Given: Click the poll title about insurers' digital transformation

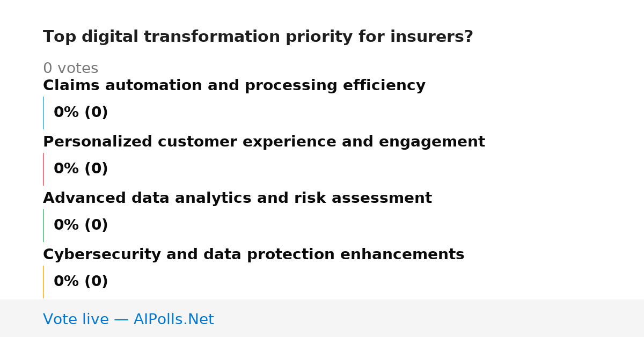Looking at the screenshot, I should tap(258, 37).
